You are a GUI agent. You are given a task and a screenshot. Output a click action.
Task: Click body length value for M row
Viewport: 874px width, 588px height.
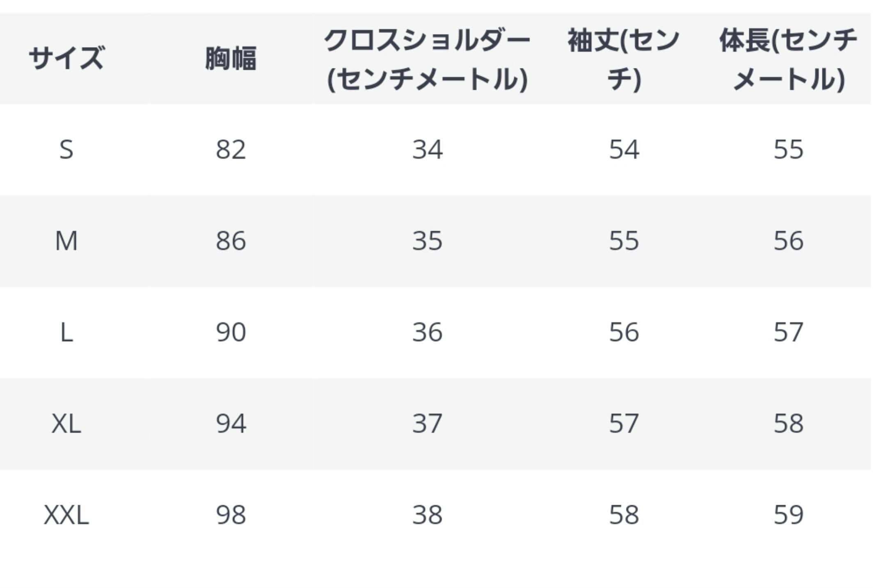(788, 241)
